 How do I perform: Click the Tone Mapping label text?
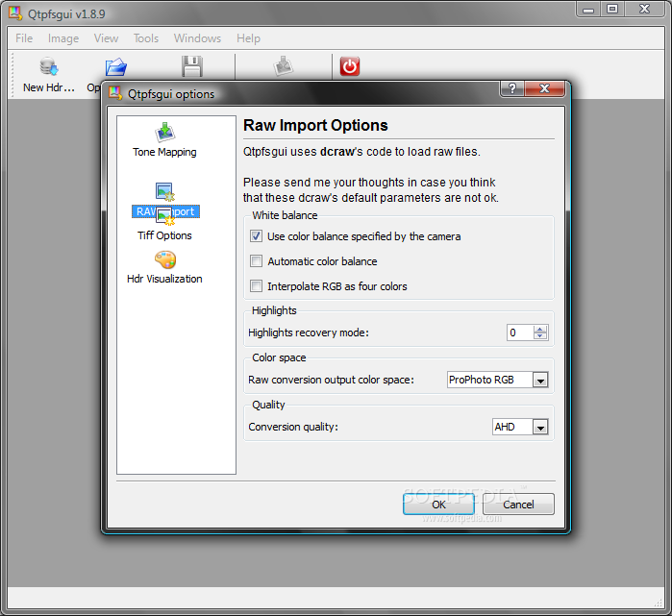tap(164, 152)
